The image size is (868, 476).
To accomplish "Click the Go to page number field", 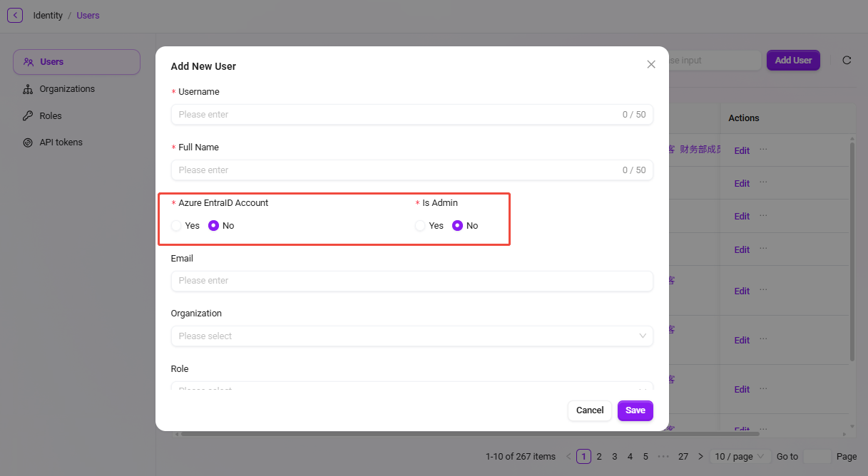I will [817, 457].
